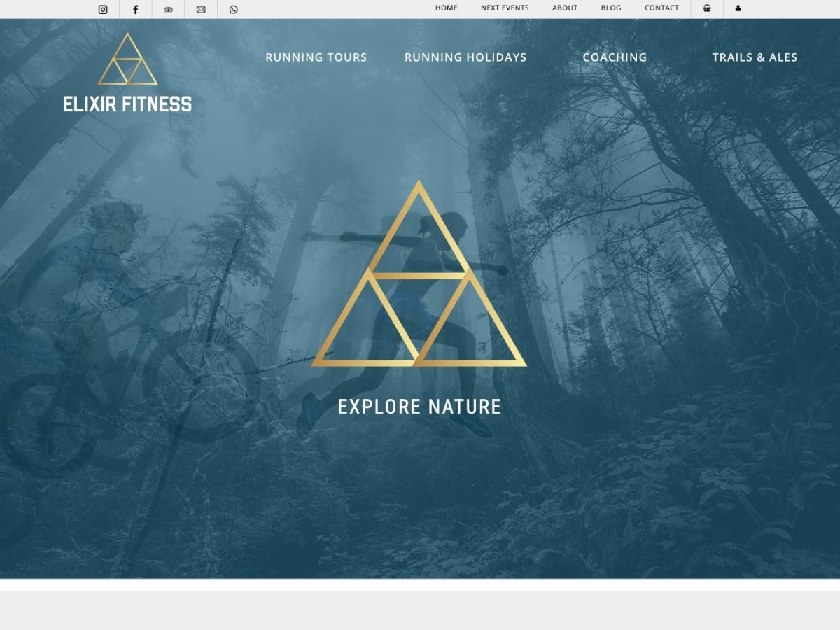Image resolution: width=840 pixels, height=630 pixels.
Task: Open the shopping basket icon
Action: coord(707,8)
